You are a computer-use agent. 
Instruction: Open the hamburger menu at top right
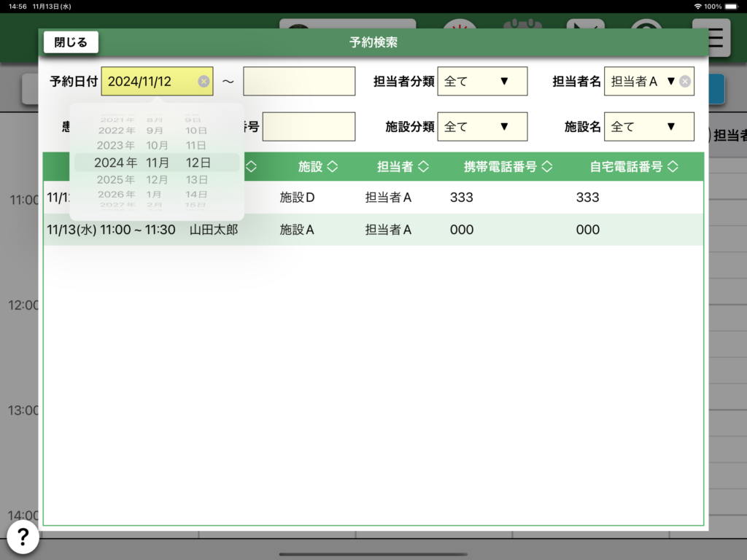point(716,38)
